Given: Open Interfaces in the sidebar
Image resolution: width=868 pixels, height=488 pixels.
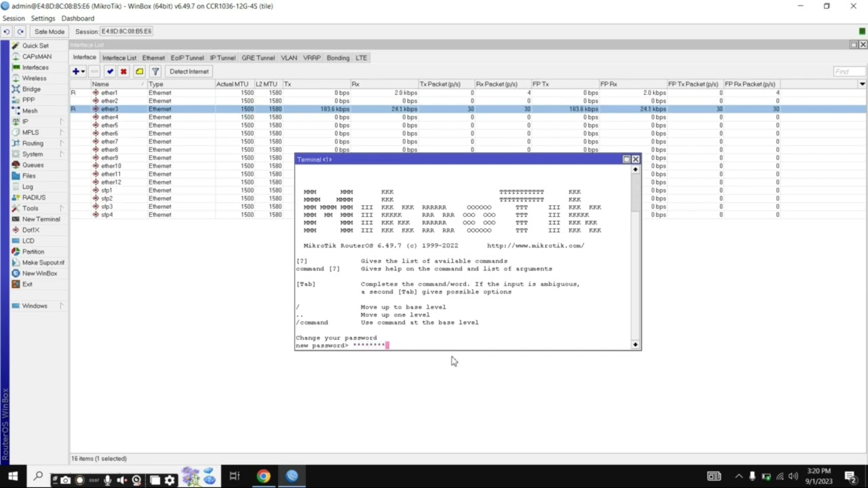Looking at the screenshot, I should click(35, 68).
